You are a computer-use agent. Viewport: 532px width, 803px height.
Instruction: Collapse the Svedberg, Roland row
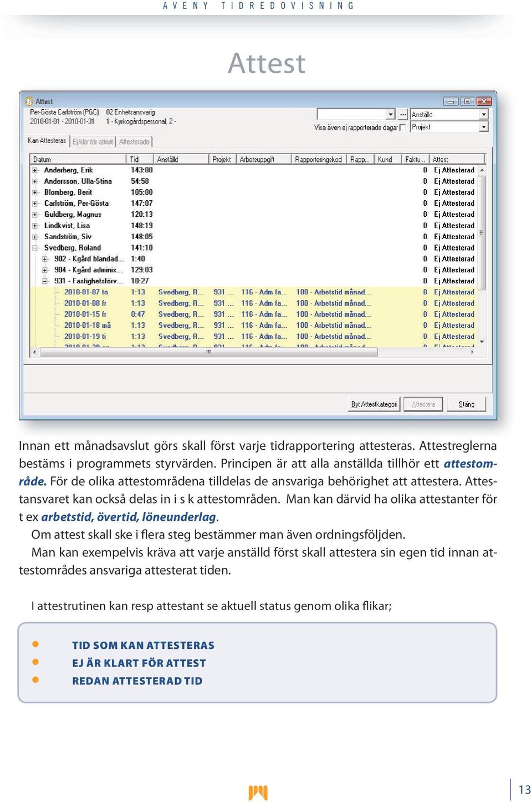[35, 248]
